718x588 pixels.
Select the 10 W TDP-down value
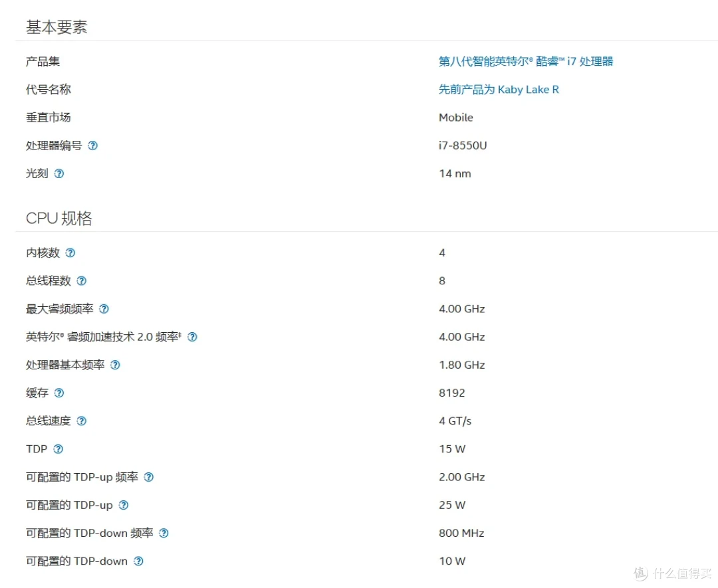[452, 561]
